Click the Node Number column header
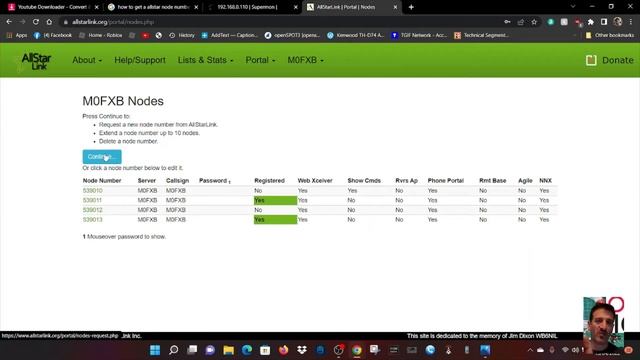The width and height of the screenshot is (640, 360). pos(102,180)
